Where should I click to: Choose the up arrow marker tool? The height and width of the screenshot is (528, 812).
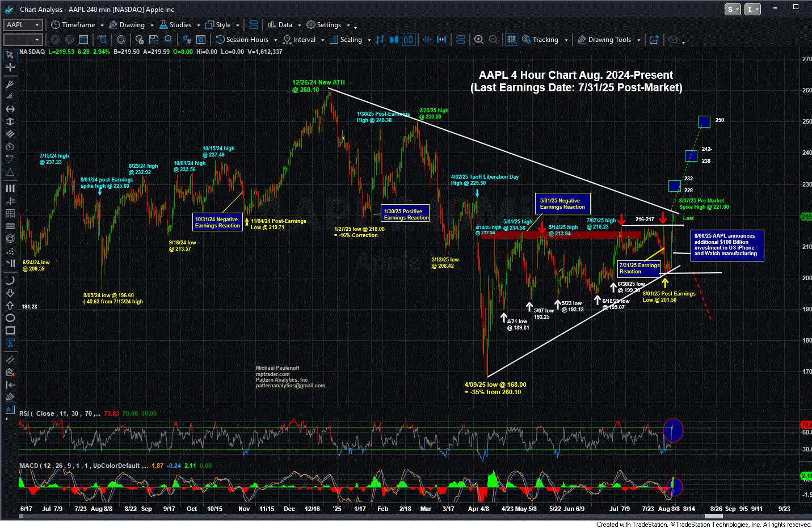pyautogui.click(x=10, y=305)
